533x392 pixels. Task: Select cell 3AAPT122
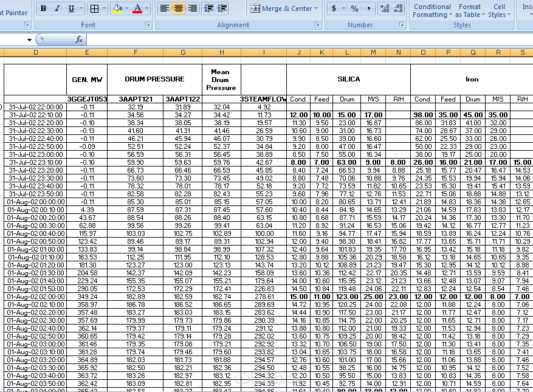183,99
